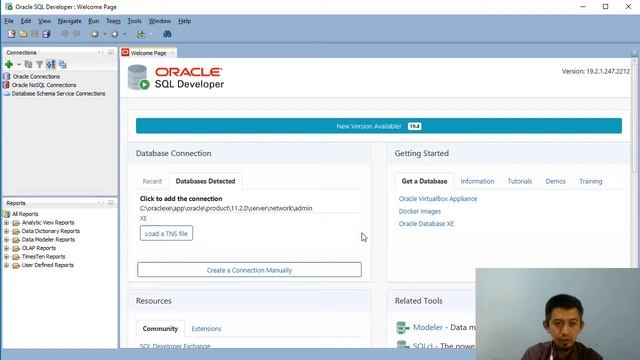Click the binoculars Find DB Object icon
The image size is (640, 360).
click(167, 34)
